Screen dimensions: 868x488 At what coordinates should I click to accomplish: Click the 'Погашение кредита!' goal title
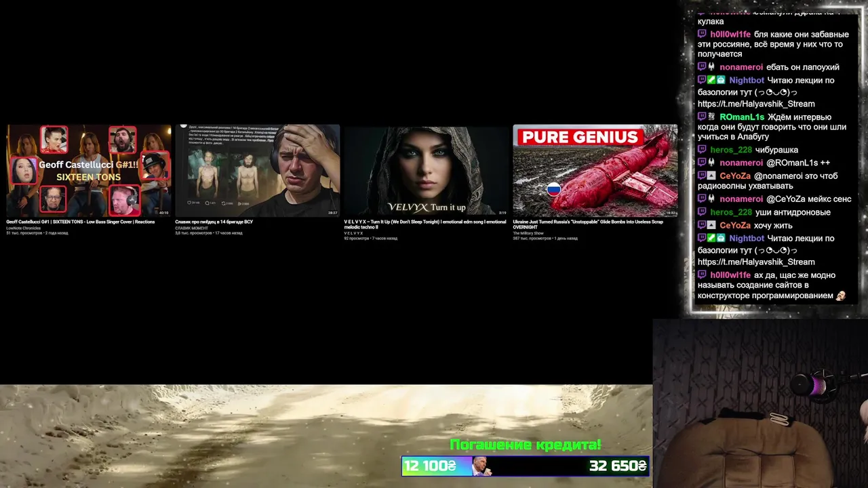click(526, 445)
